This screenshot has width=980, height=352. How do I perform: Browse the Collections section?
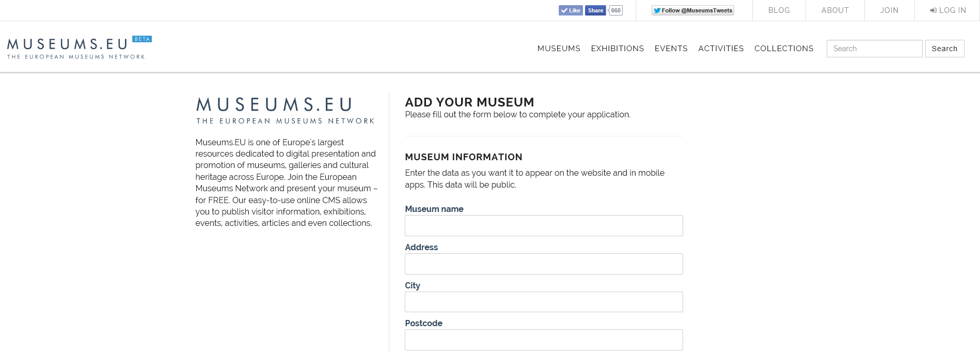783,49
